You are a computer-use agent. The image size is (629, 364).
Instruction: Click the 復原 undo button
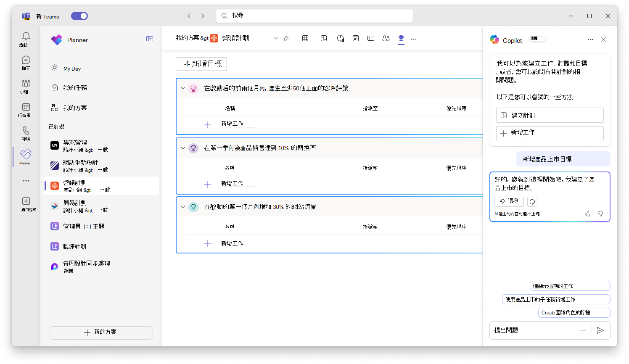509,201
